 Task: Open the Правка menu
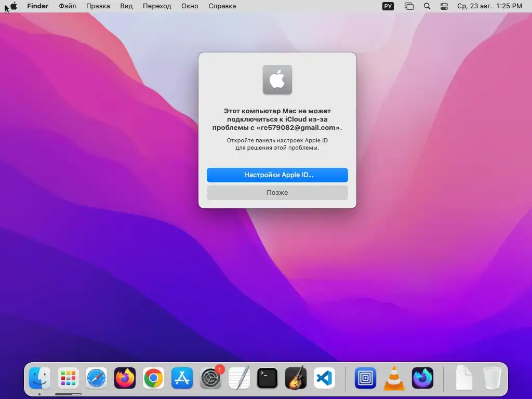click(98, 6)
